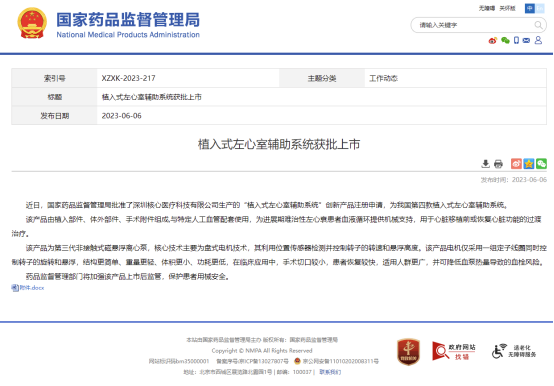
Task: Click the 无障碍 accessibility link
Action: pyautogui.click(x=487, y=8)
